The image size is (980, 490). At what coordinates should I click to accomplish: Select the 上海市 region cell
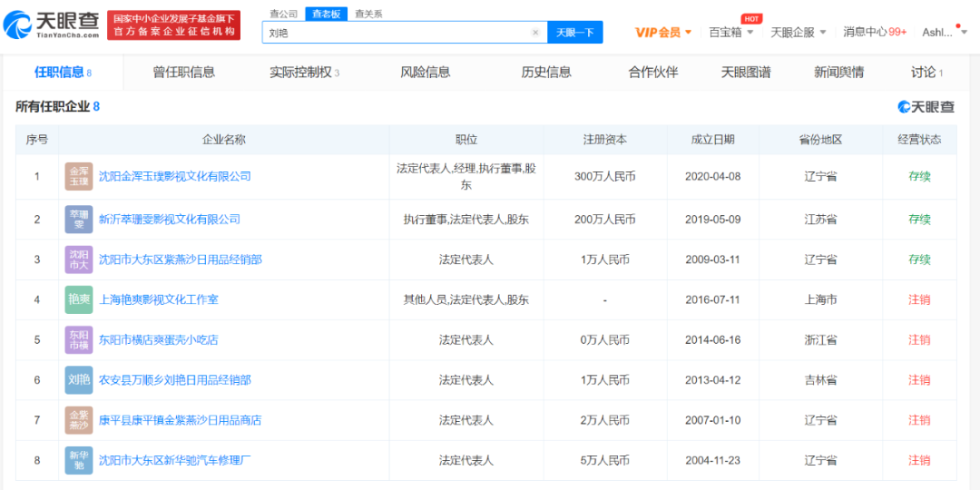(821, 300)
